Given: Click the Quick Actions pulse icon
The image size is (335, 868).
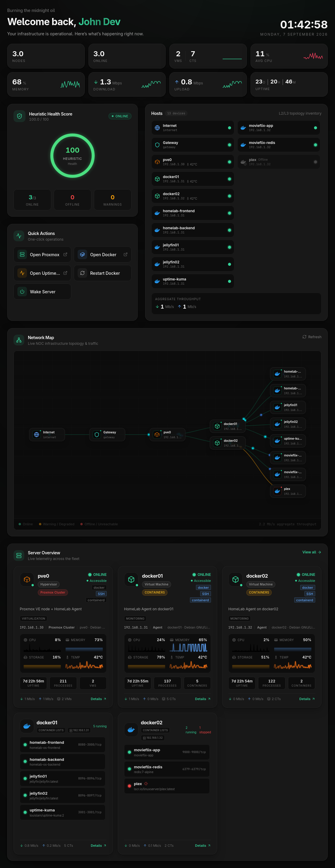Looking at the screenshot, I should (x=19, y=236).
